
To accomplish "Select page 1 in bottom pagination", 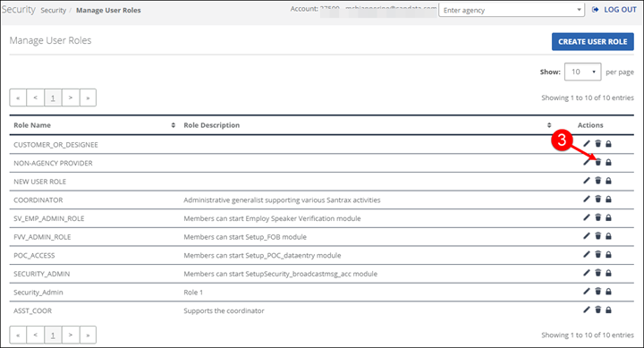I will coord(53,335).
